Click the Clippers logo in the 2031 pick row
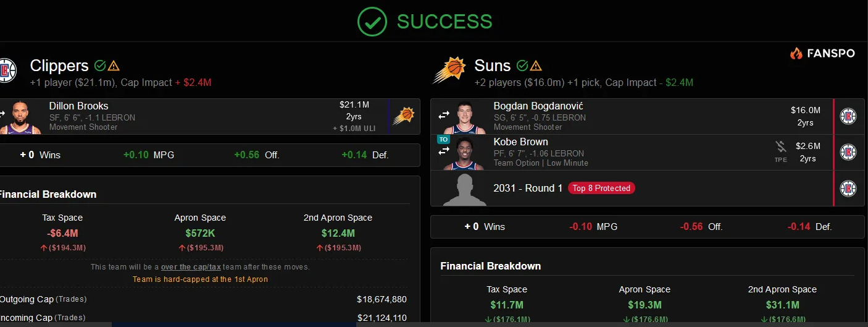Image resolution: width=868 pixels, height=327 pixels. (848, 188)
